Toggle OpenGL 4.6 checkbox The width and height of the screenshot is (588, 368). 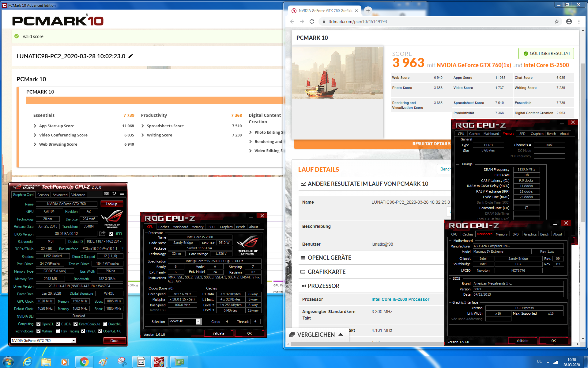[100, 331]
